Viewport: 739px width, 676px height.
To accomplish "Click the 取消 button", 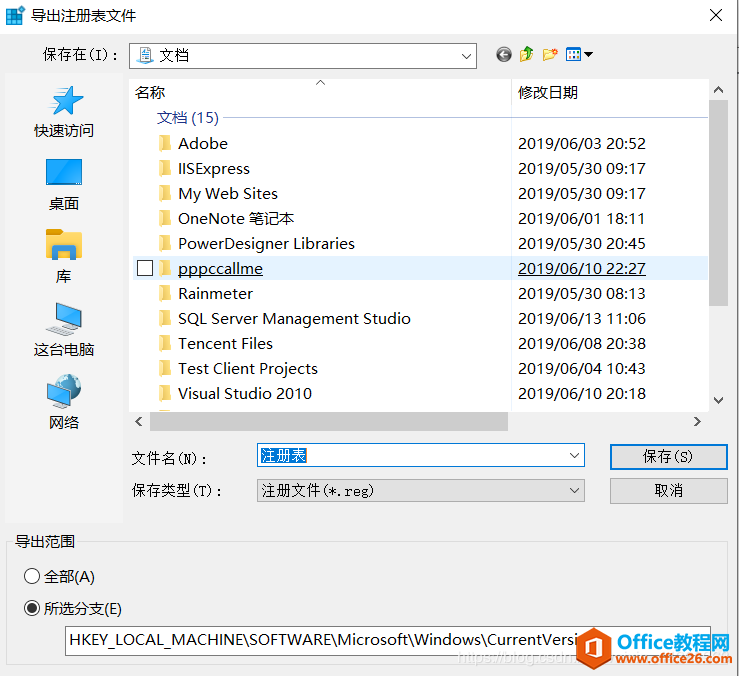I will click(x=668, y=491).
